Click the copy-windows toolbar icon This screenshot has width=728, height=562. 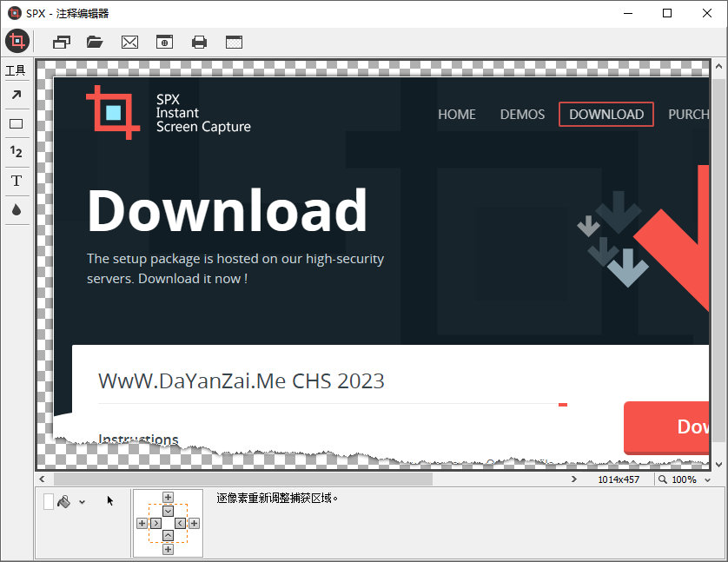coord(62,43)
